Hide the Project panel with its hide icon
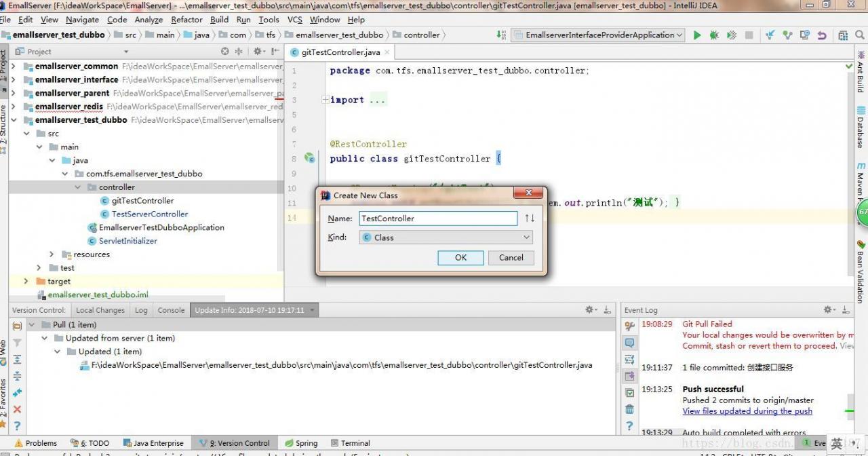The height and width of the screenshot is (456, 868). coord(275,52)
